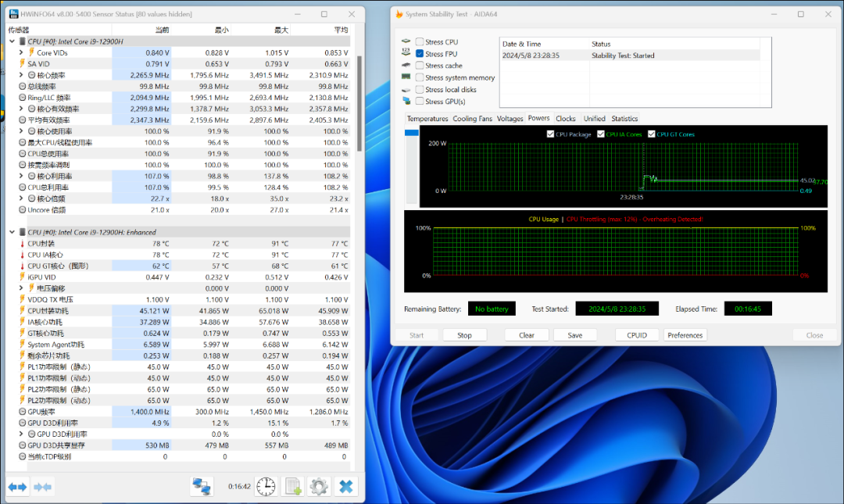Select the 'Stability Test: Started' log row
Image resolution: width=844 pixels, height=504 pixels.
click(x=631, y=55)
